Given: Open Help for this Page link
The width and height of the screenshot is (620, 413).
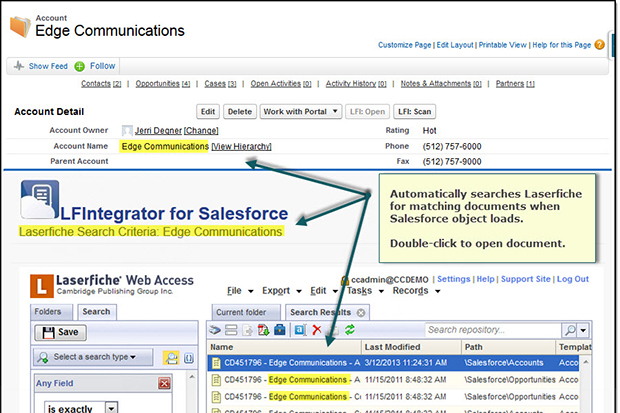Looking at the screenshot, I should (x=561, y=45).
